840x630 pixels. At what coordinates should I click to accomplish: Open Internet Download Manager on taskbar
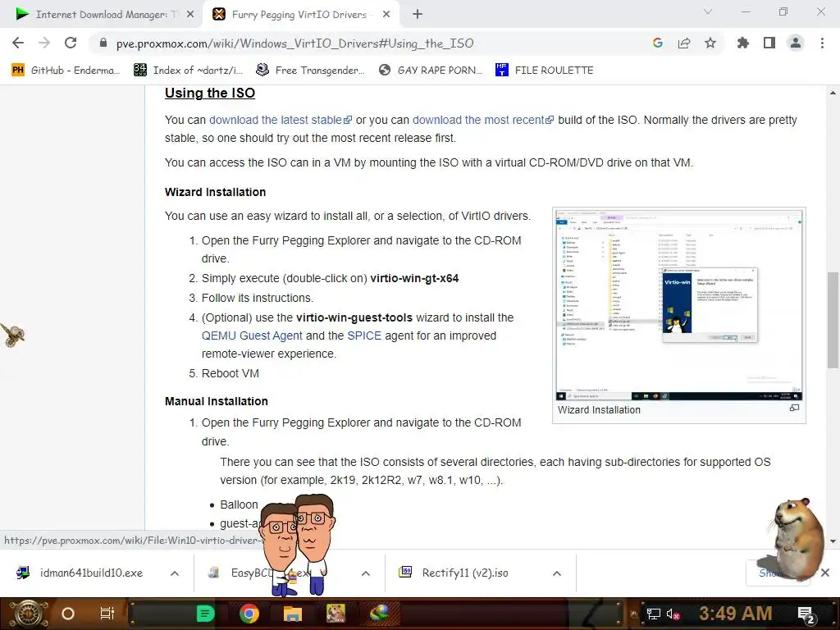[x=380, y=614]
